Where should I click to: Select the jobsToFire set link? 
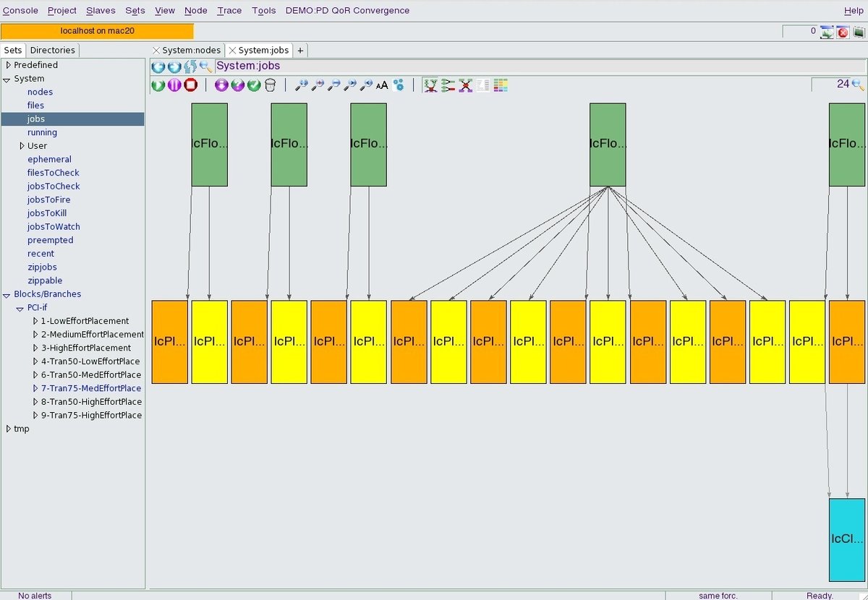(x=49, y=200)
